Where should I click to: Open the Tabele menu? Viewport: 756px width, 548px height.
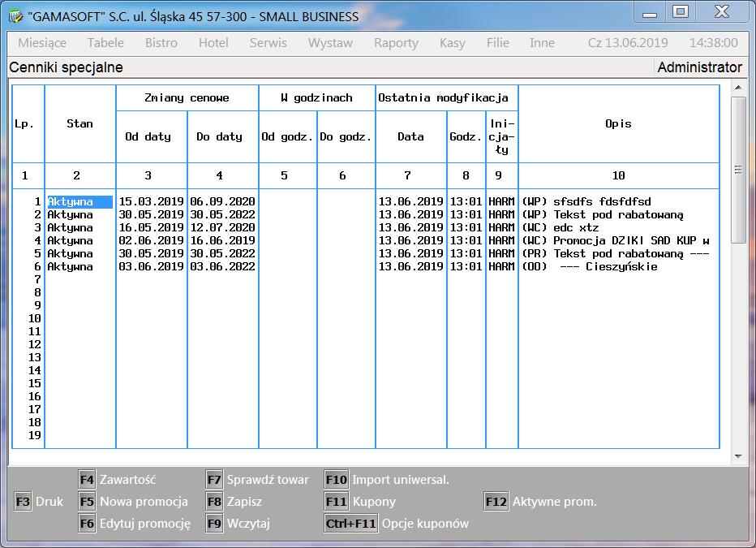(x=105, y=43)
